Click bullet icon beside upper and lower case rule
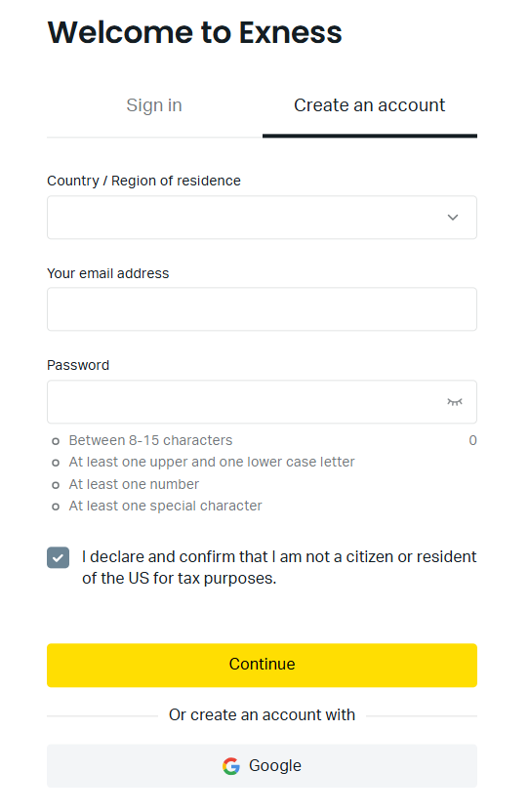This screenshot has height=812, width=529. tap(56, 463)
